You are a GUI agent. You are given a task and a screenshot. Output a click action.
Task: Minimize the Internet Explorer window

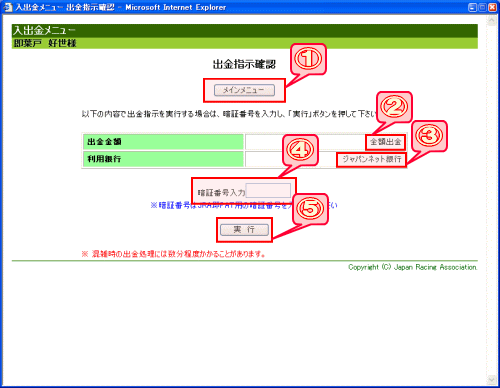(472, 7)
